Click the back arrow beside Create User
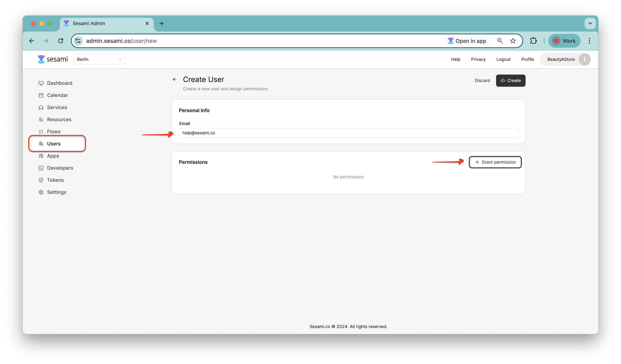 coord(174,79)
